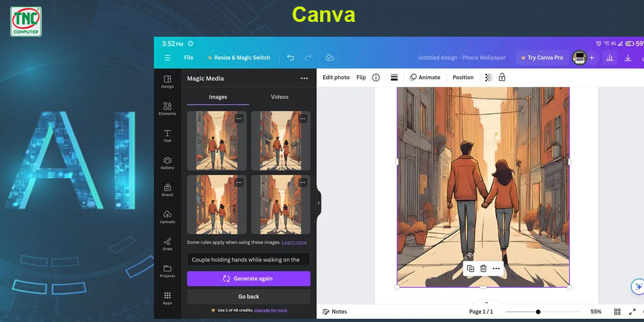644x322 pixels.
Task: Switch to the Images tab
Action: [x=218, y=97]
